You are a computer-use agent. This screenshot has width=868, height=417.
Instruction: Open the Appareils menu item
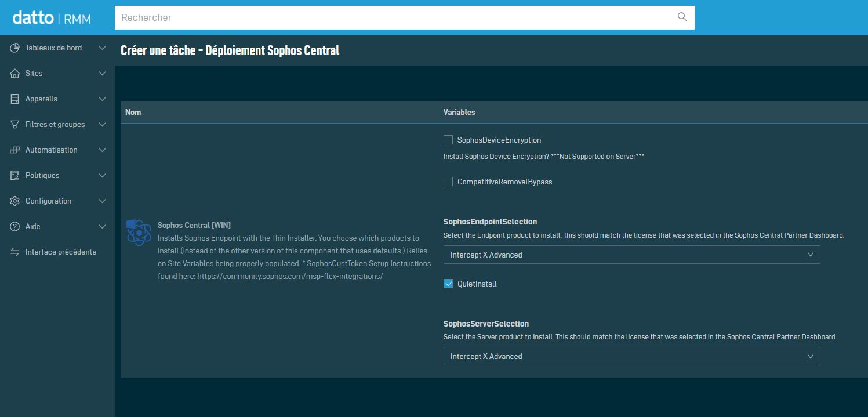coord(57,99)
